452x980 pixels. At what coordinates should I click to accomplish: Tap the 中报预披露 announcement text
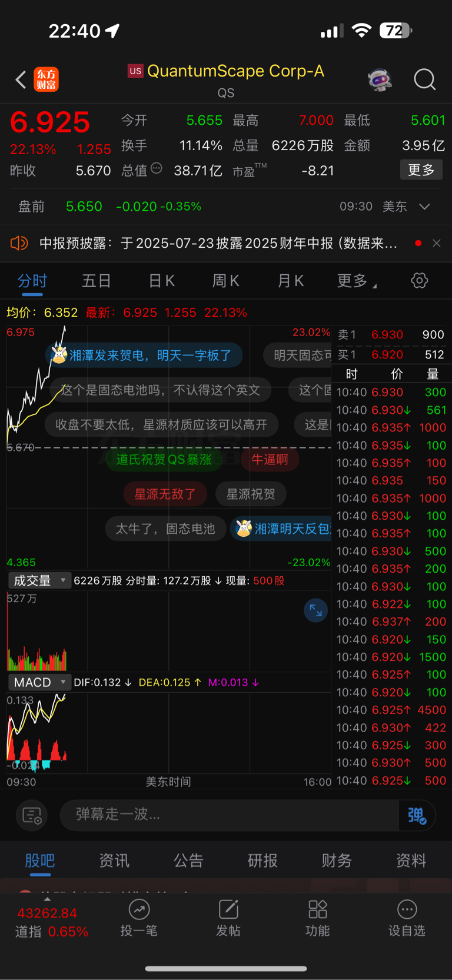pos(218,243)
